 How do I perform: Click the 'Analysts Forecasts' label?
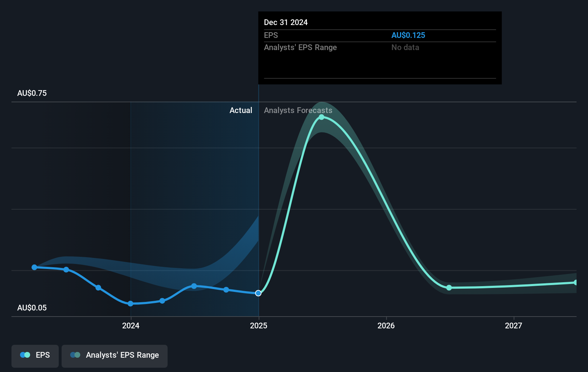pos(298,110)
